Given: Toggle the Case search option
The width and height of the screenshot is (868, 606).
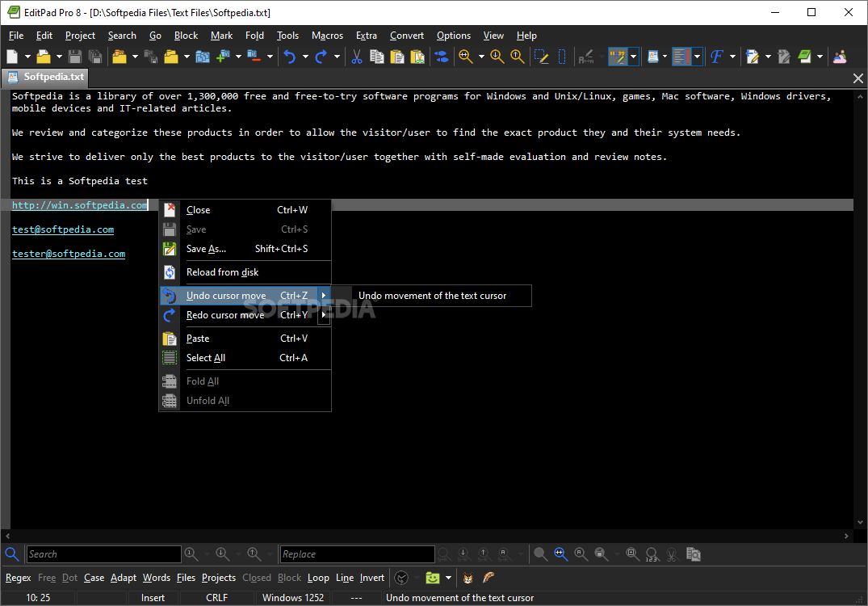Looking at the screenshot, I should click(94, 578).
